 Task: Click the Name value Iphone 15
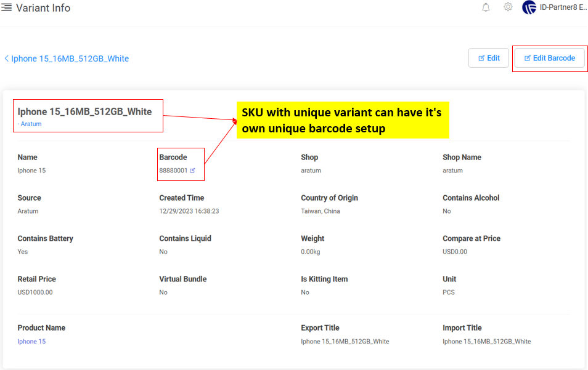click(x=31, y=171)
